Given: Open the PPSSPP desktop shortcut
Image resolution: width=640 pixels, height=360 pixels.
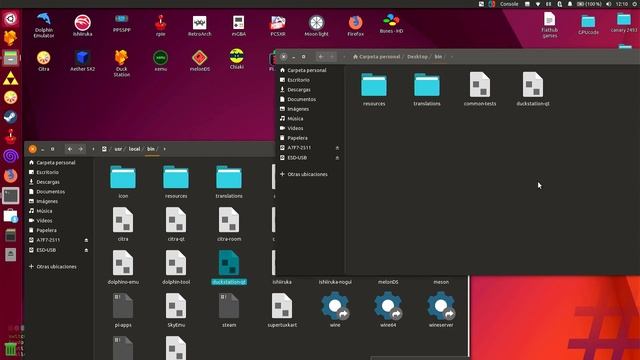Looking at the screenshot, I should [122, 24].
